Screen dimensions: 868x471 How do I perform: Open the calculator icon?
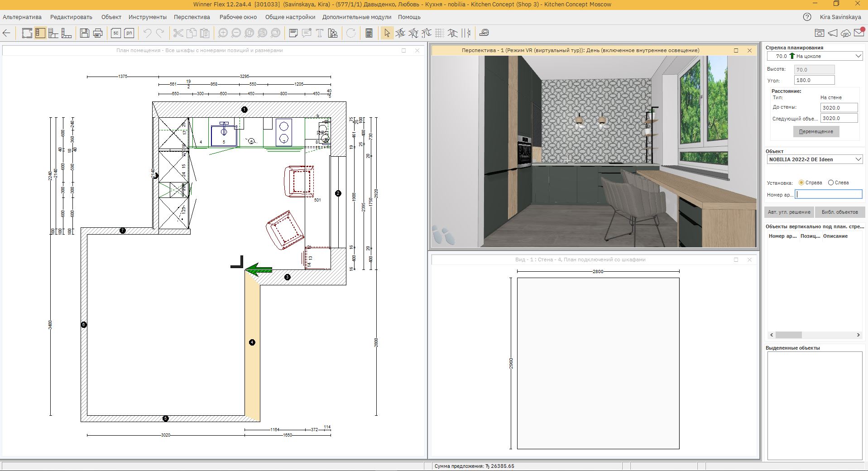369,33
